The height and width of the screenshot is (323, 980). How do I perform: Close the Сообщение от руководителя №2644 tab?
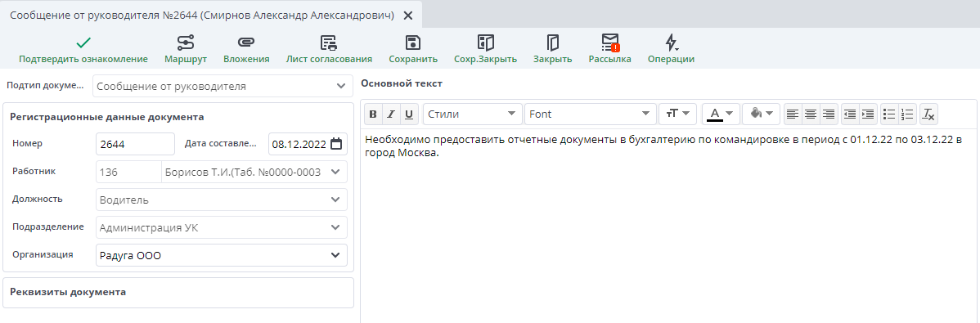[x=407, y=16]
